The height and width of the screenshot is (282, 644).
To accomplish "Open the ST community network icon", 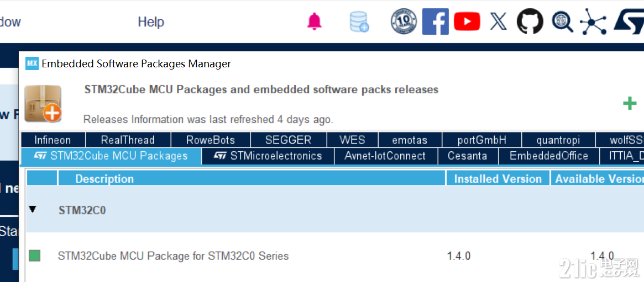I will pyautogui.click(x=593, y=22).
